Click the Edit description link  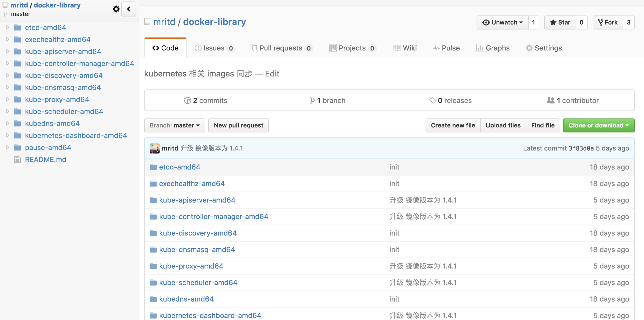point(272,74)
